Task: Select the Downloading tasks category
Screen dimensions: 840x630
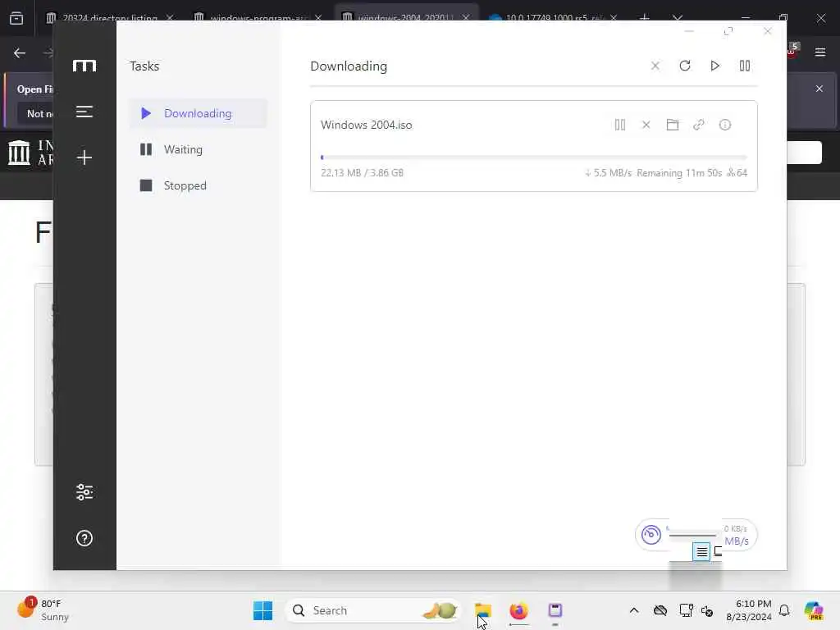Action: (x=198, y=113)
